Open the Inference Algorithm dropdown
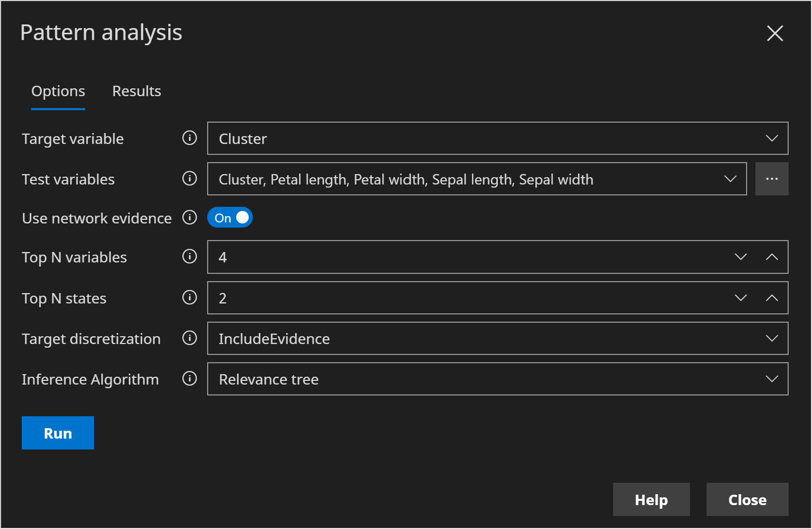Viewport: 812px width, 529px height. [x=772, y=379]
